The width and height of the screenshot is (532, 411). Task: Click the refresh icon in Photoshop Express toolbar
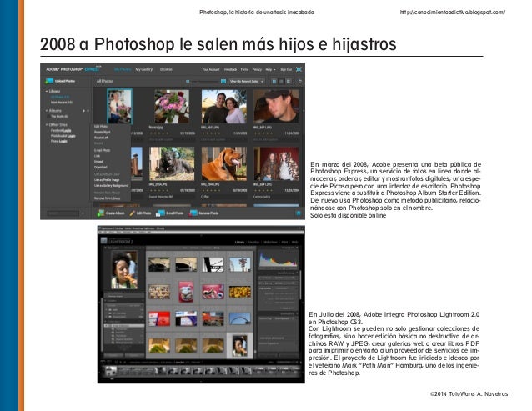click(x=299, y=82)
